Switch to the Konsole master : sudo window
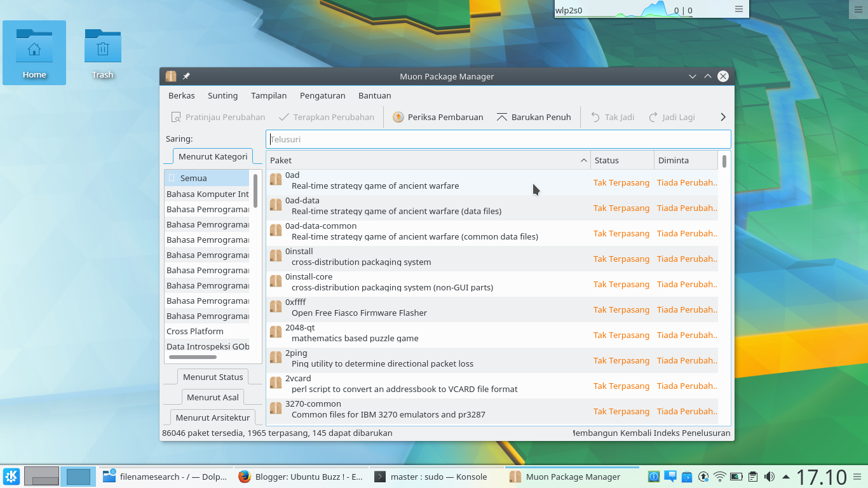The image size is (868, 488). coord(437,477)
